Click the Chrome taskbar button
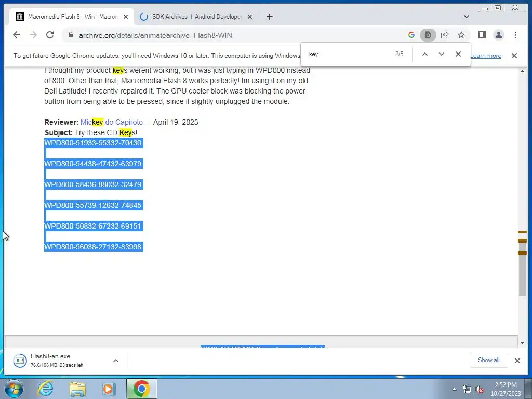This screenshot has height=399, width=532. pyautogui.click(x=141, y=389)
